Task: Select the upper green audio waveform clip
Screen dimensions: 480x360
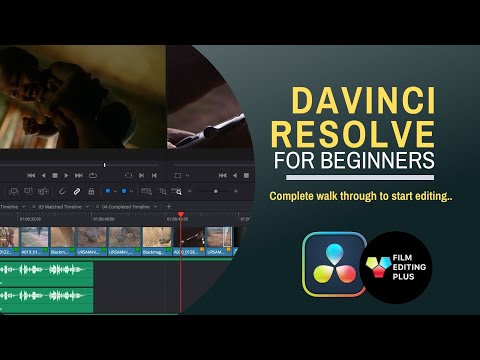Action: click(46, 274)
